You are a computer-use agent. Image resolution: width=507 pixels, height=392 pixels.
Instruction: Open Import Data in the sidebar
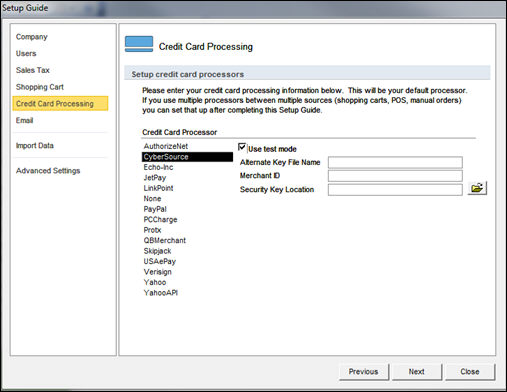tap(35, 146)
